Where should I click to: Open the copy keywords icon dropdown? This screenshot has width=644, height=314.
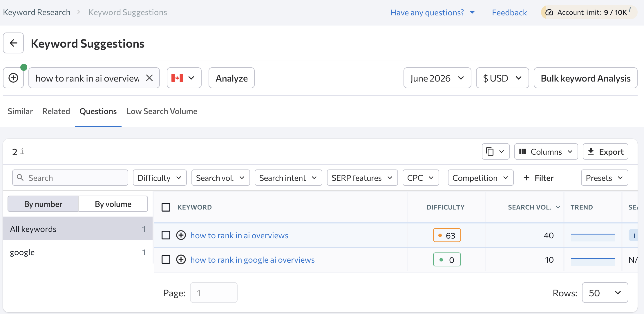click(x=495, y=151)
